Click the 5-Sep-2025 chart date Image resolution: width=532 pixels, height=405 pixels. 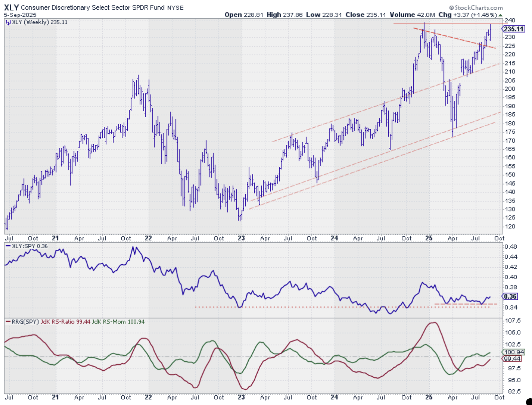pyautogui.click(x=20, y=15)
